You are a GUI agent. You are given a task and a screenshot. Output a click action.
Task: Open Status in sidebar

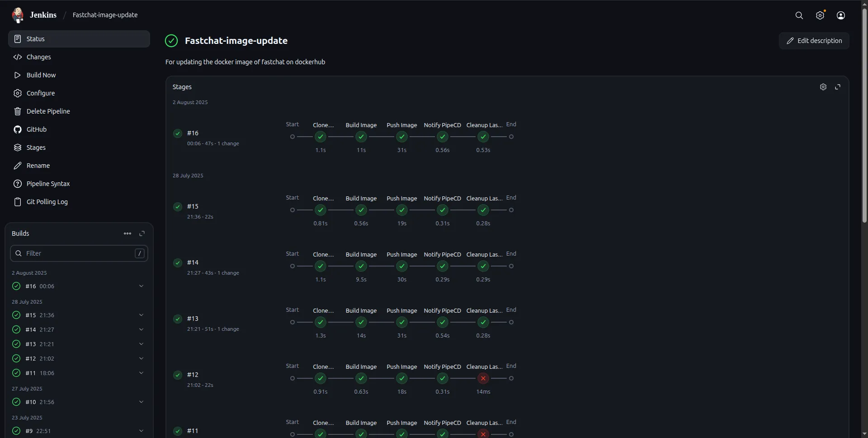[x=79, y=39]
